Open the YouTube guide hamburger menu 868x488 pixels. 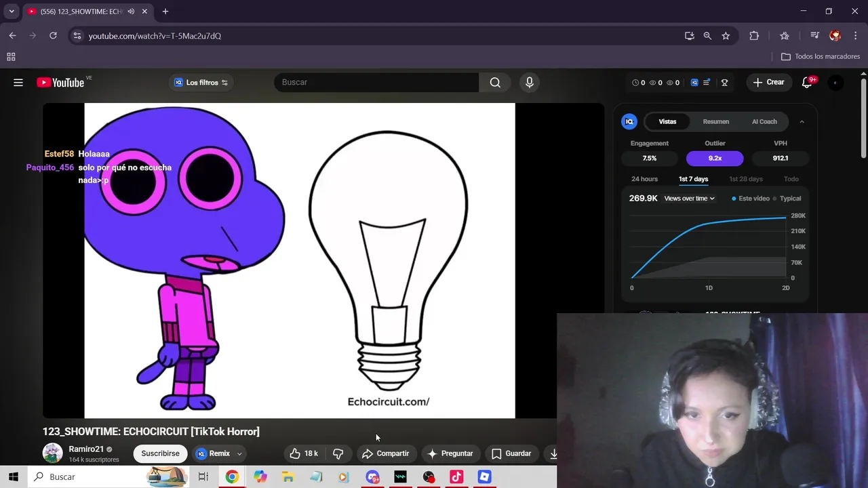(x=18, y=83)
